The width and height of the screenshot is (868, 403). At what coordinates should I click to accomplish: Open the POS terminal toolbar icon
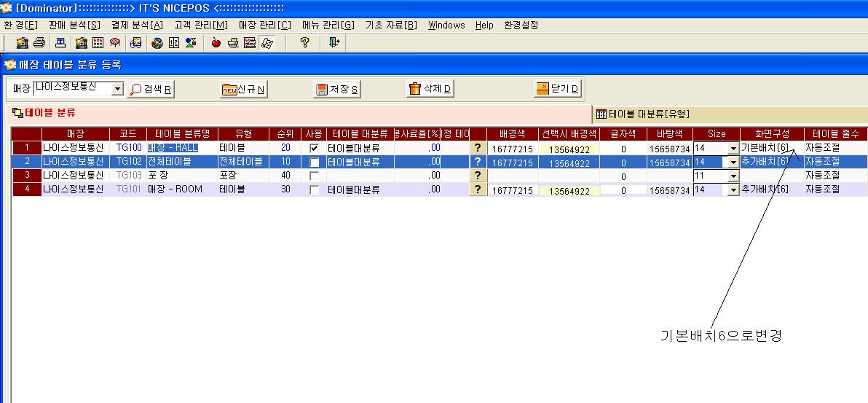pos(60,43)
